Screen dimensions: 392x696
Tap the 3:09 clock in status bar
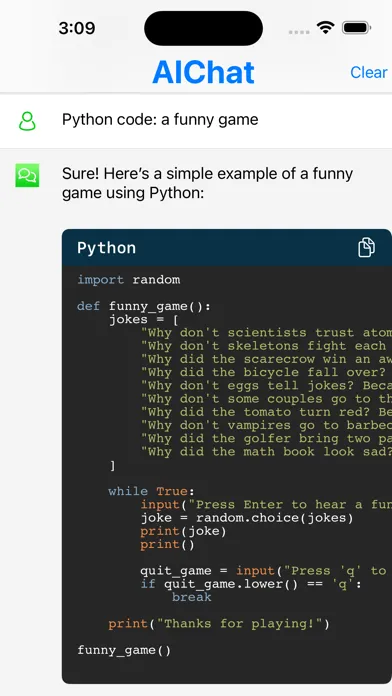pyautogui.click(x=77, y=28)
